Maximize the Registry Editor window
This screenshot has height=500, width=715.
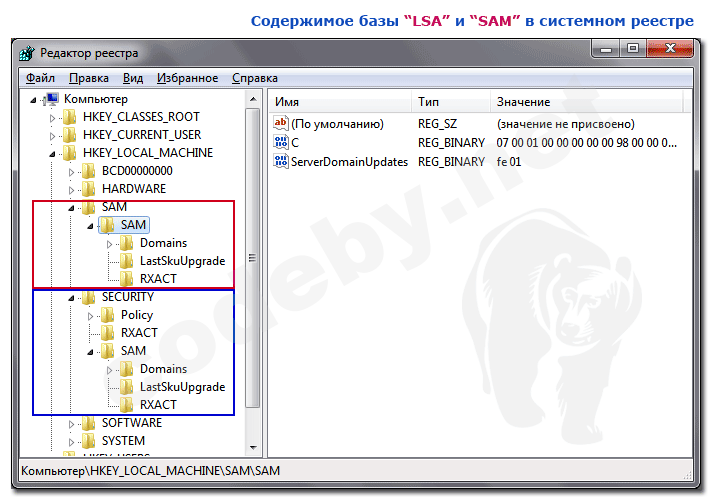coord(632,48)
